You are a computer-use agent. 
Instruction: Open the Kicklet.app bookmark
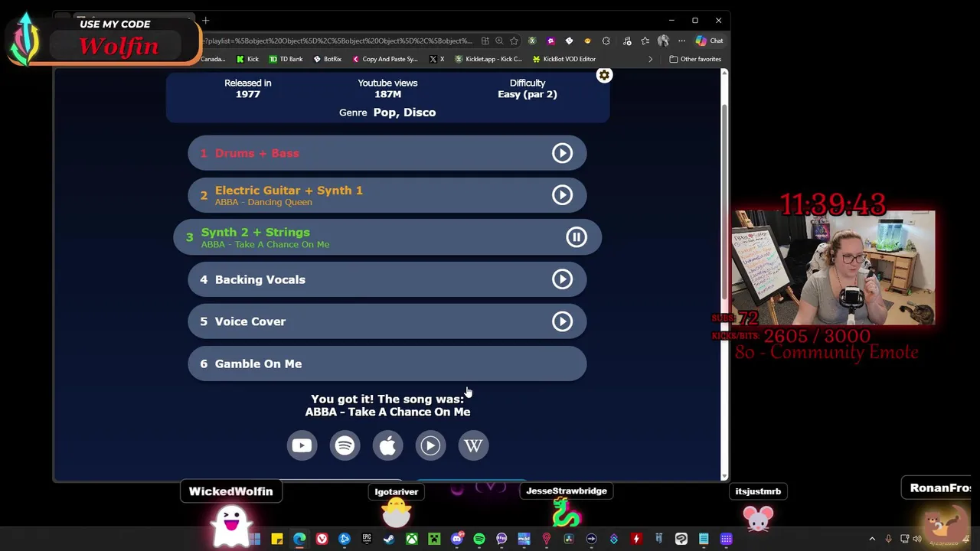click(488, 59)
